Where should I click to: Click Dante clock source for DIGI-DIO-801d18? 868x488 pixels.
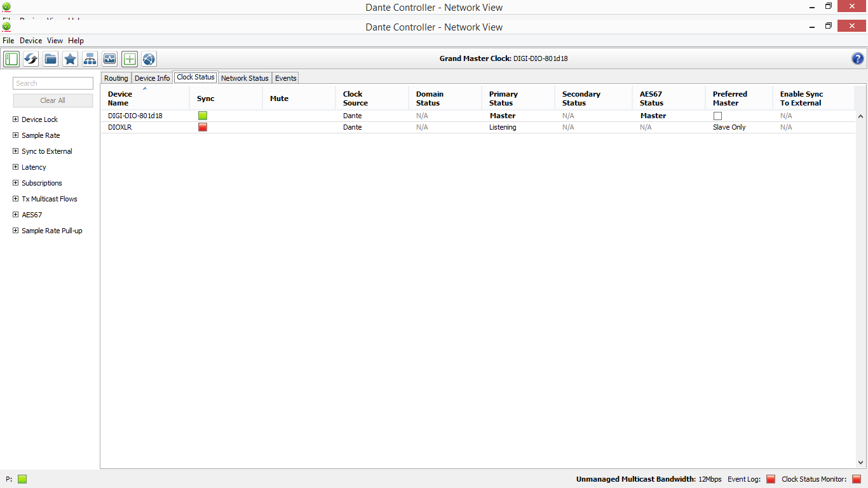point(353,116)
